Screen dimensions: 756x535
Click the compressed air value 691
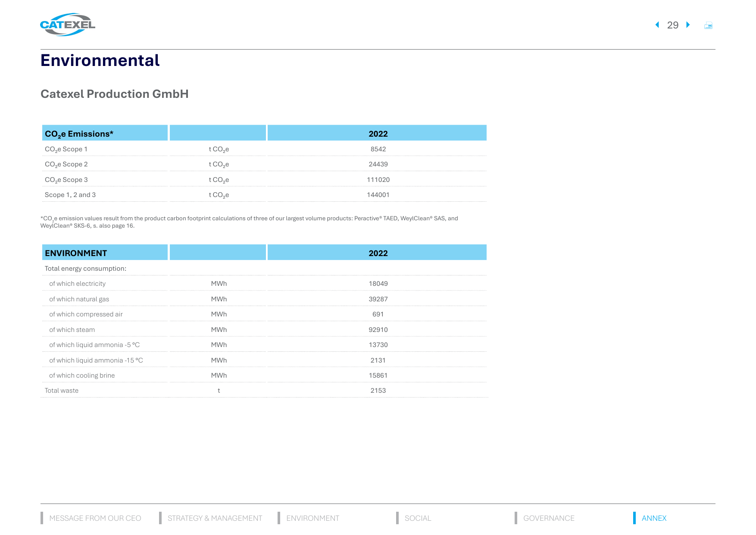[x=378, y=314]
